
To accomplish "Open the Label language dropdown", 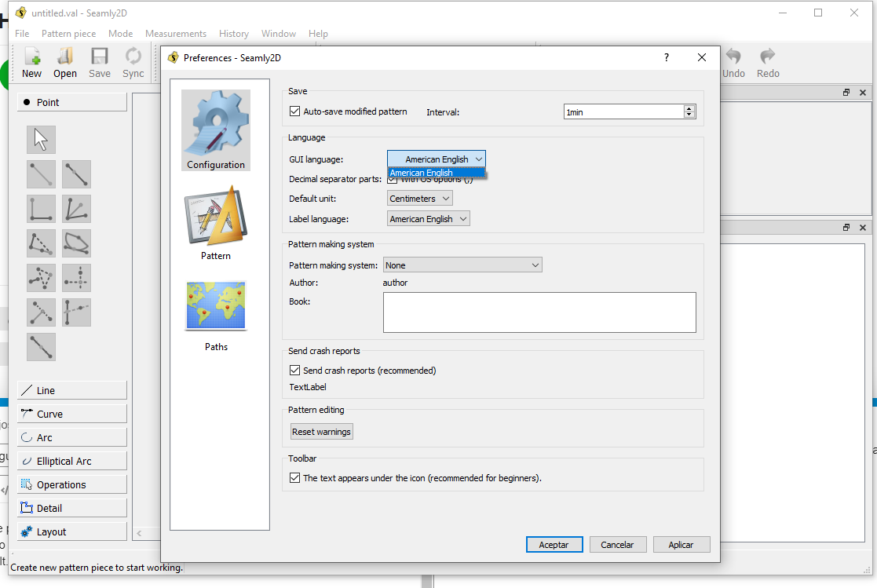I will pyautogui.click(x=428, y=219).
